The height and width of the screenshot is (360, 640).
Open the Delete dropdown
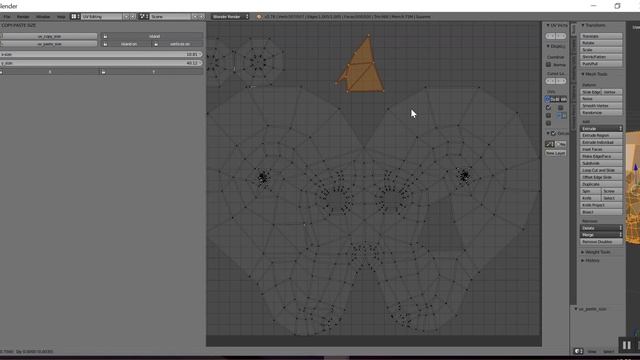(x=601, y=228)
